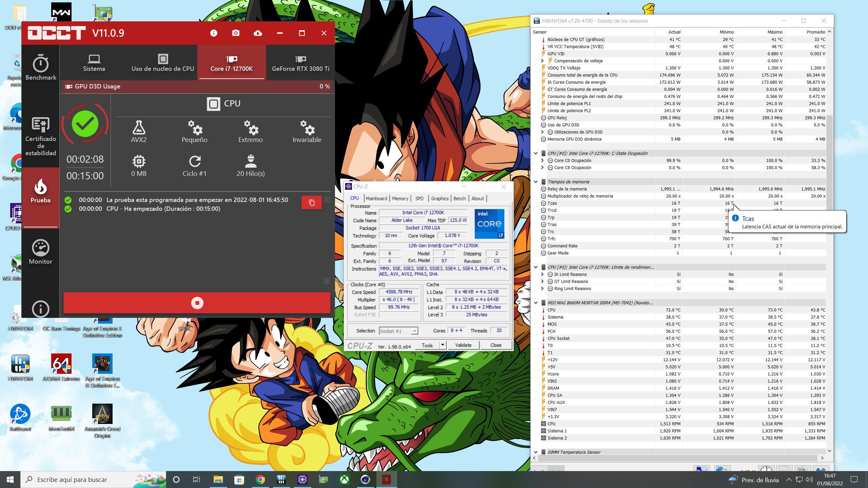
Task: Collapse the C-State Ocupación sensor group
Action: click(536, 153)
